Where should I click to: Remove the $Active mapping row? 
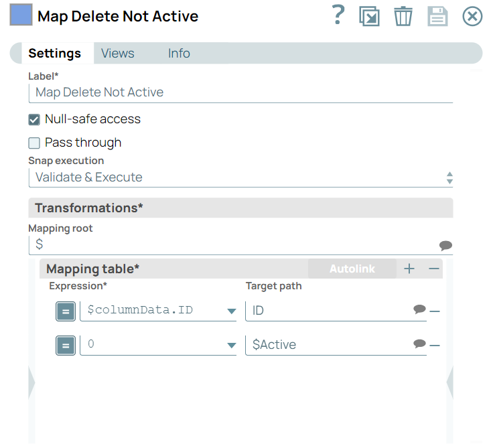click(435, 346)
